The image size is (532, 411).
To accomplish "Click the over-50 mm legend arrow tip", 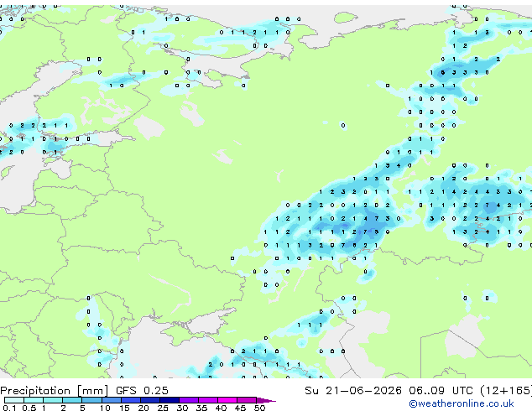I will click(x=266, y=400).
